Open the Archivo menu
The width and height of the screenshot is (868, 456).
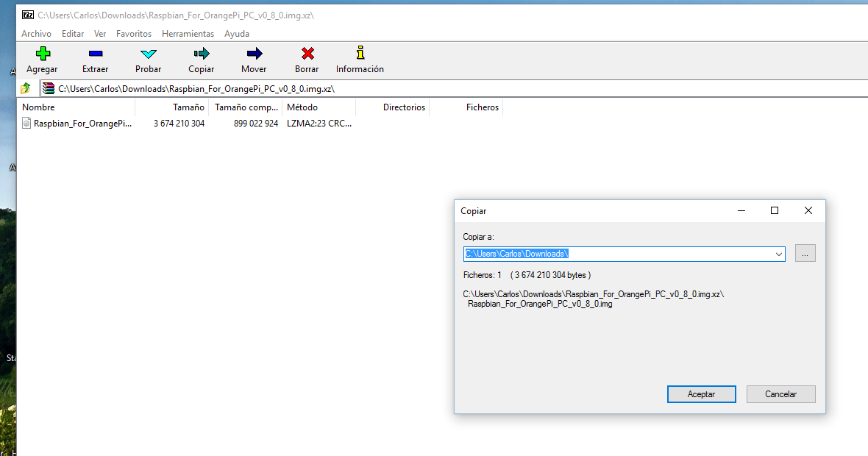[x=36, y=34]
